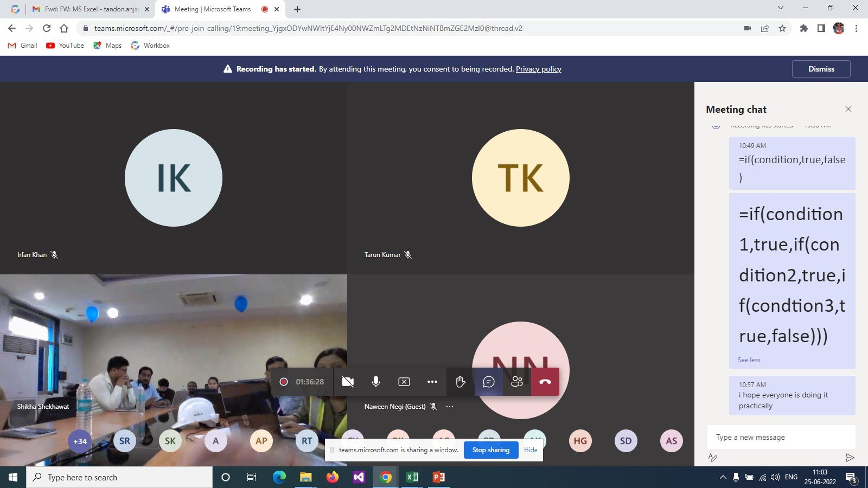Click the stop screen share icon

404,382
